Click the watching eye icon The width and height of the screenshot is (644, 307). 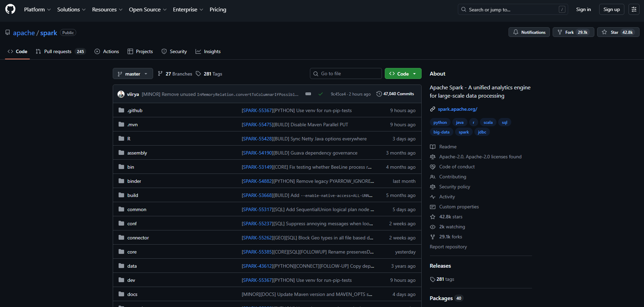pos(433,227)
